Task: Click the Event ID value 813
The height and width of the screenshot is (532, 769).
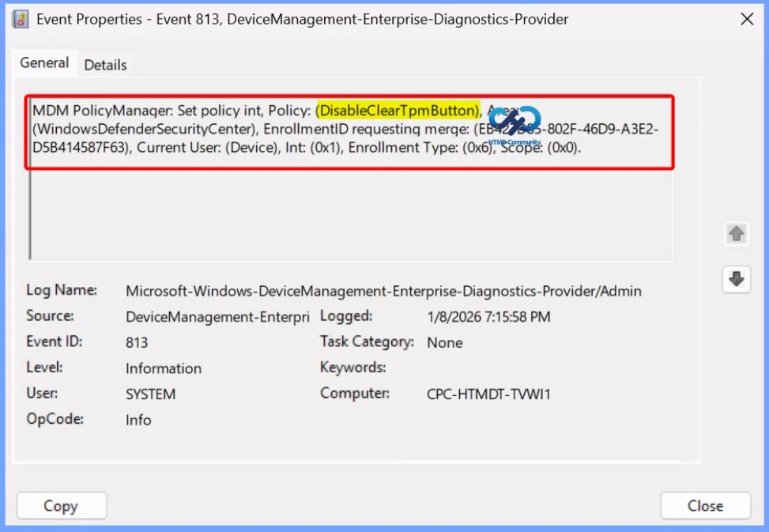Action: (x=135, y=341)
